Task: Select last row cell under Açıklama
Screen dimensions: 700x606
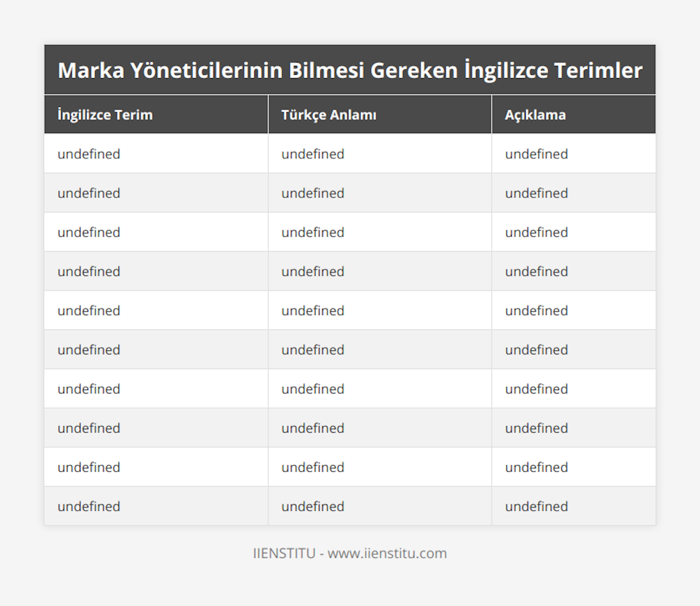Action: [x=537, y=506]
